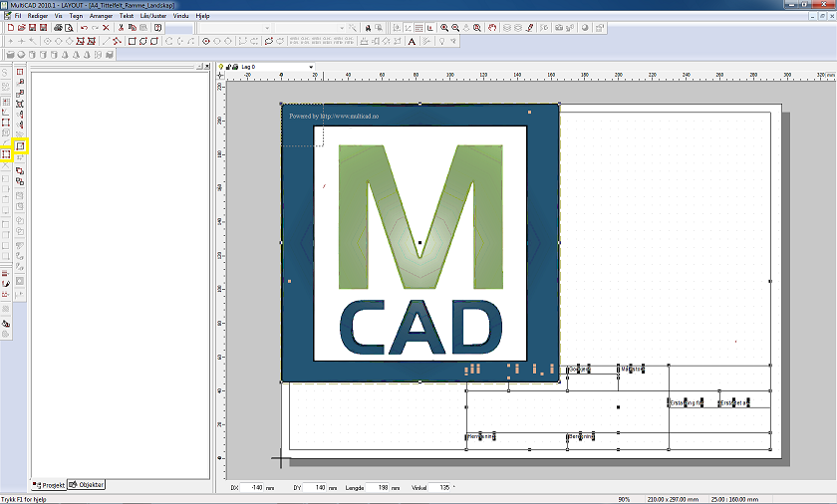Click the Zoom Out magnifier icon

pos(455,28)
